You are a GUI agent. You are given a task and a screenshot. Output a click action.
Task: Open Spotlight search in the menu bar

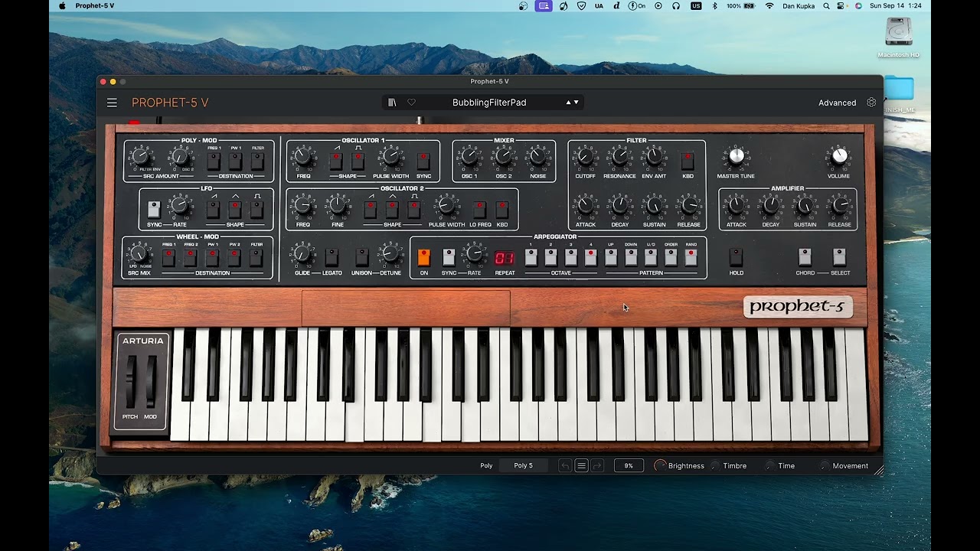[x=826, y=5]
